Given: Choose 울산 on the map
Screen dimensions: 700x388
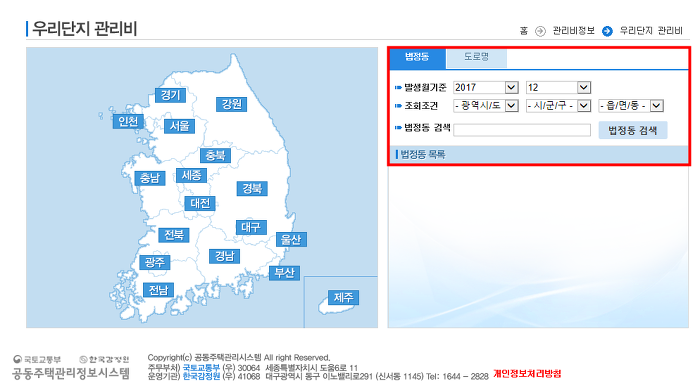Looking at the screenshot, I should point(291,240).
